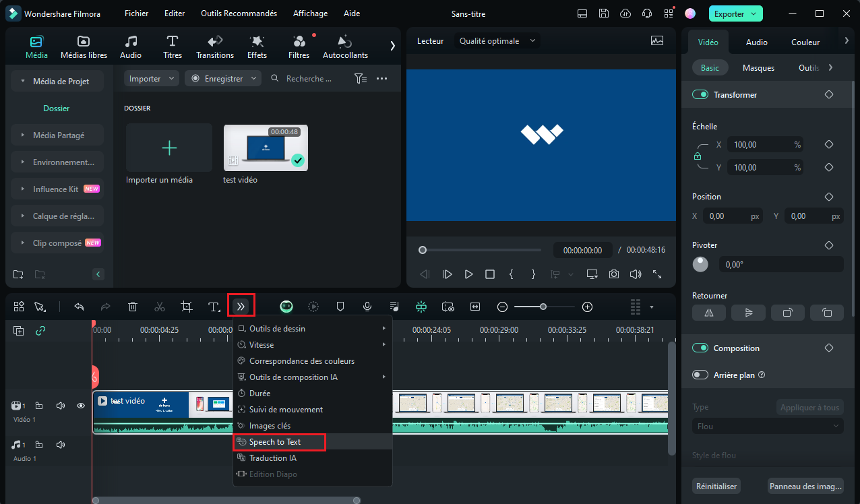This screenshot has width=860, height=504.
Task: Open the Qualité optimale dropdown
Action: click(x=497, y=41)
